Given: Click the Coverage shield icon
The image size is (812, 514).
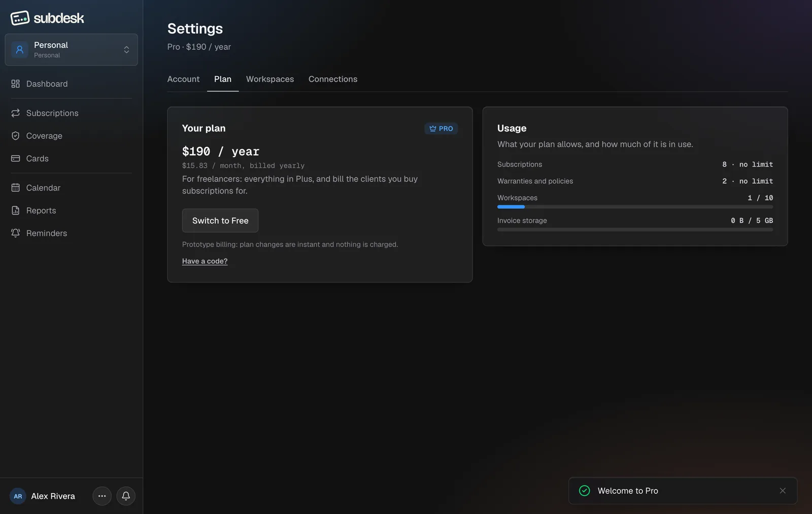Looking at the screenshot, I should tap(16, 136).
